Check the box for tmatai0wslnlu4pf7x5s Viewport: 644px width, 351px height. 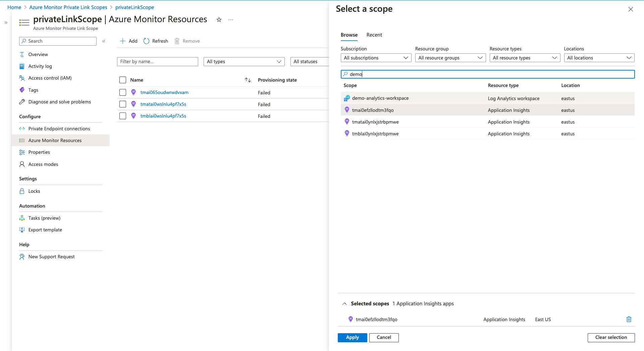pos(123,104)
